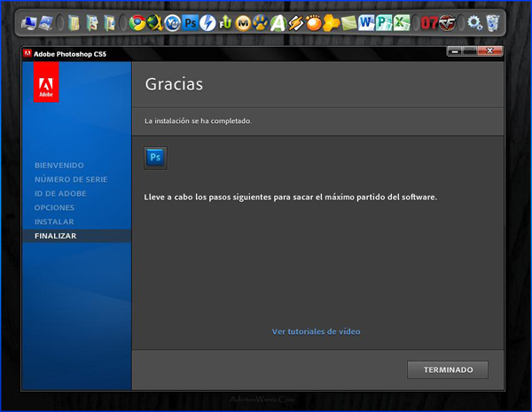Launch the blue lightning bolt dock icon
The width and height of the screenshot is (532, 412).
207,23
